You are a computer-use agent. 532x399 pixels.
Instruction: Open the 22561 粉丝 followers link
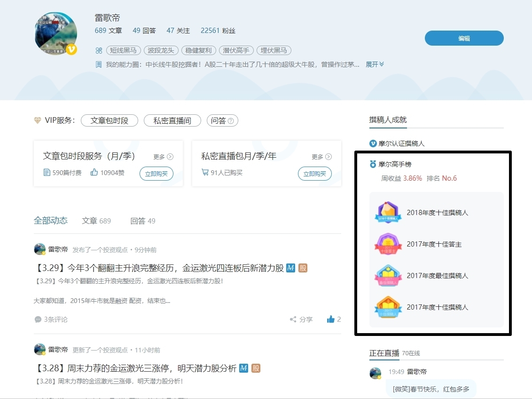(x=218, y=31)
